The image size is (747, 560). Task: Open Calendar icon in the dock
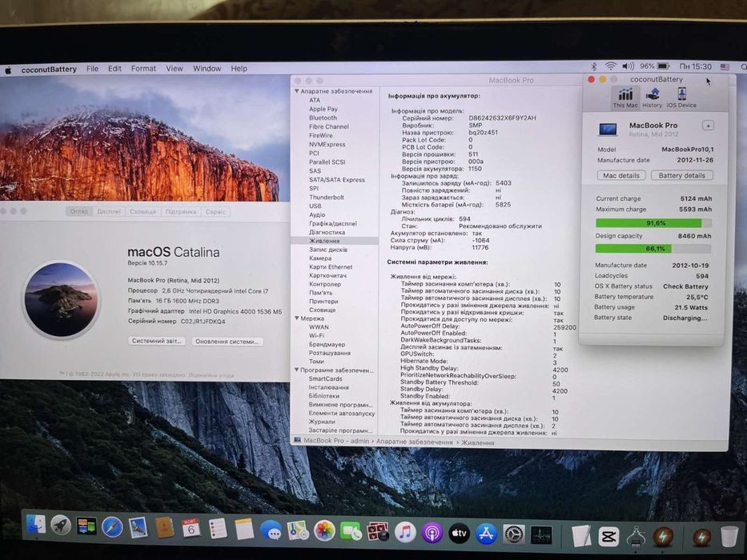191,528
